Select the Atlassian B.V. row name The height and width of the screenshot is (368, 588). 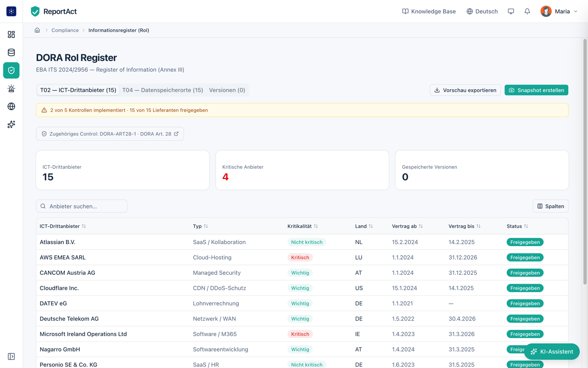click(58, 242)
